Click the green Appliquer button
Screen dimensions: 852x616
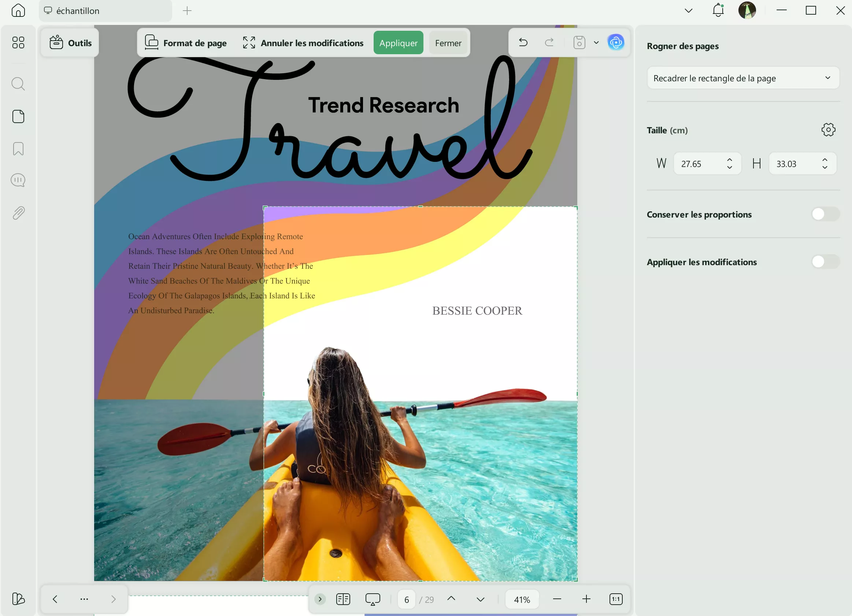click(x=398, y=43)
